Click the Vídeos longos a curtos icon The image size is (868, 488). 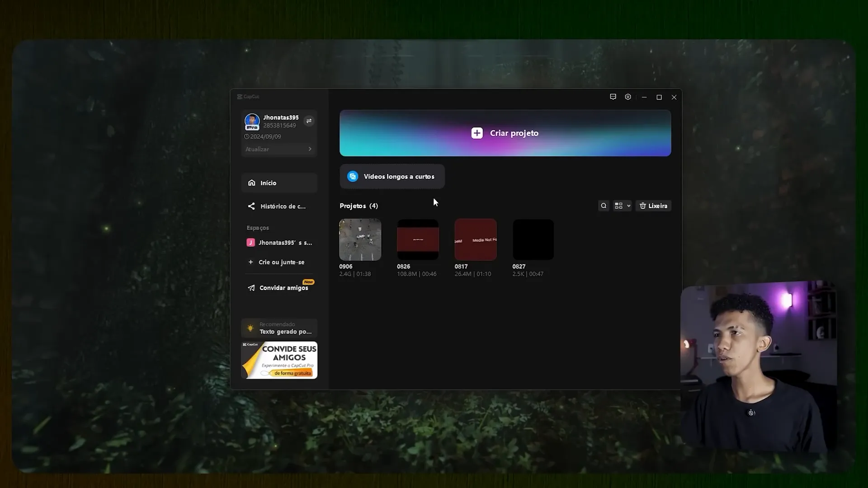[353, 176]
